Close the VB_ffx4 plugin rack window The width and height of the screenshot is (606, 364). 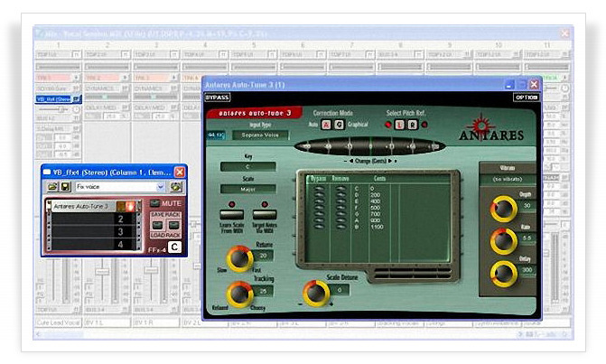[180, 173]
